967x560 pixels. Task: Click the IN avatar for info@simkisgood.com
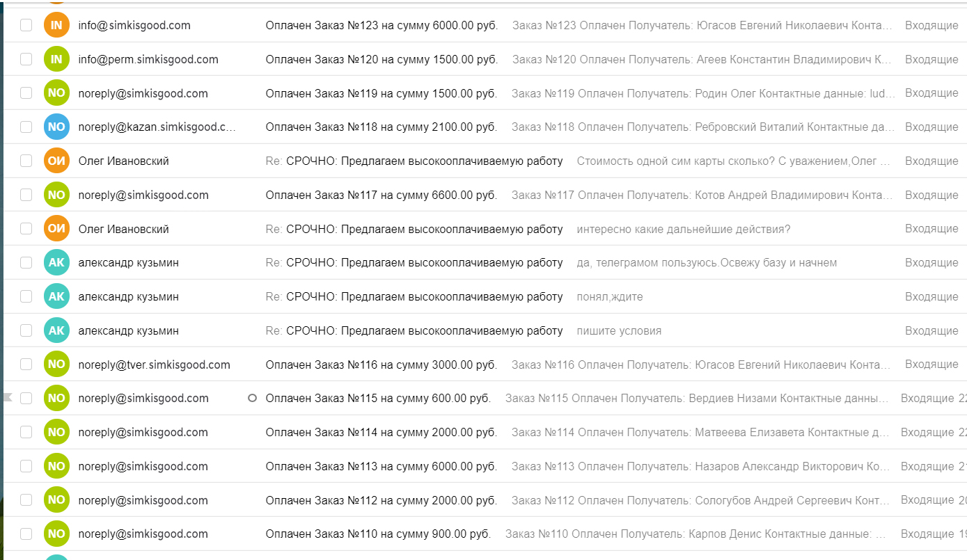click(56, 26)
